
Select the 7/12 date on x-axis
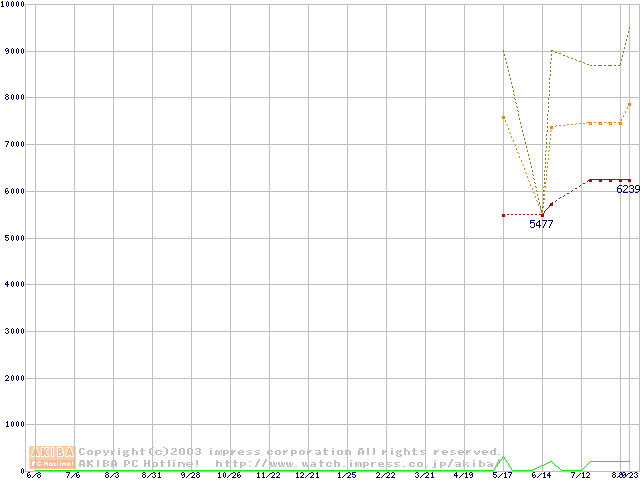pyautogui.click(x=581, y=476)
